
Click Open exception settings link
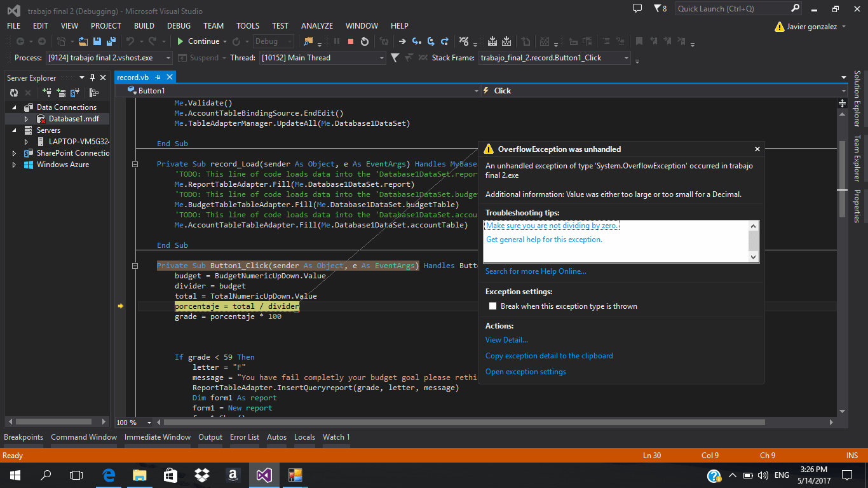click(526, 372)
